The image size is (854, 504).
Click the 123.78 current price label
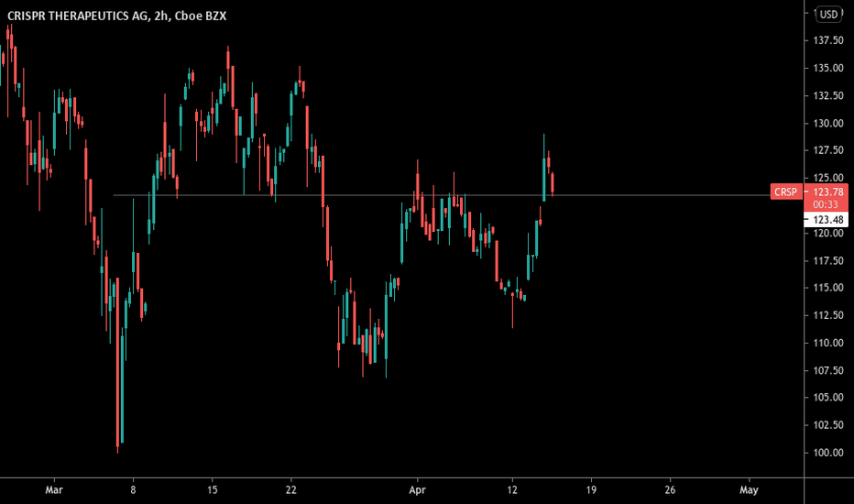[x=827, y=192]
